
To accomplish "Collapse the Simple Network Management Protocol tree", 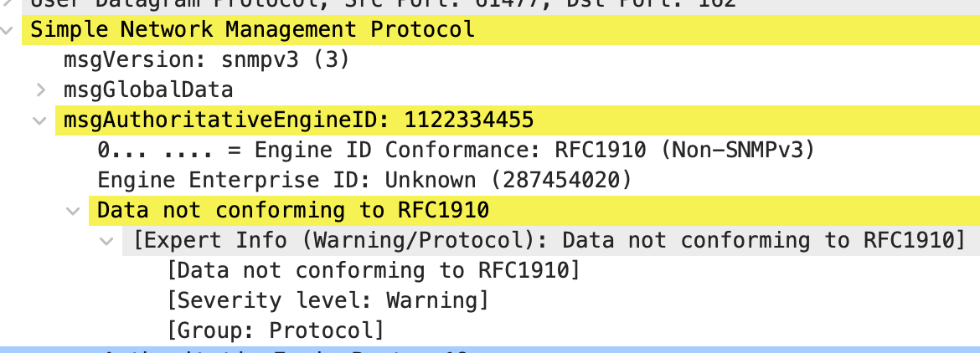I will coord(8,30).
